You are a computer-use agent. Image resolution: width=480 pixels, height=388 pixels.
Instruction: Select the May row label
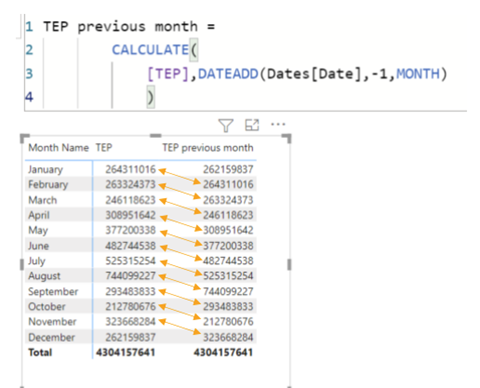coord(38,230)
